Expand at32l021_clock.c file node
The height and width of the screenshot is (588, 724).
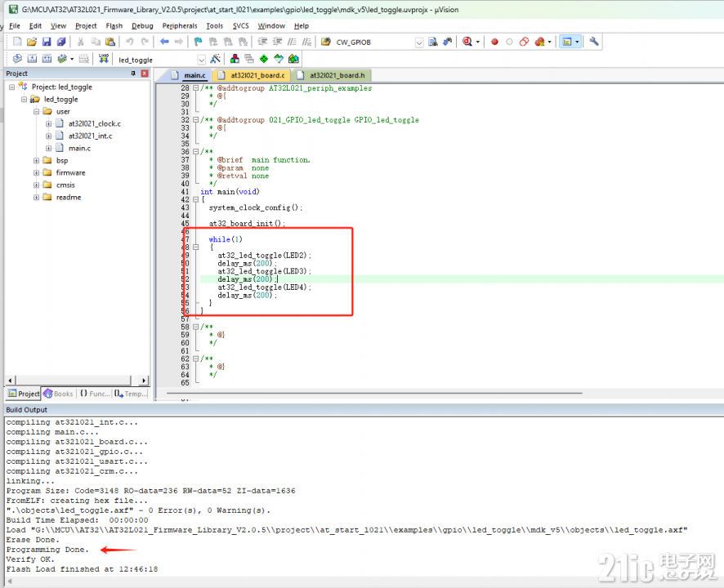[48, 123]
